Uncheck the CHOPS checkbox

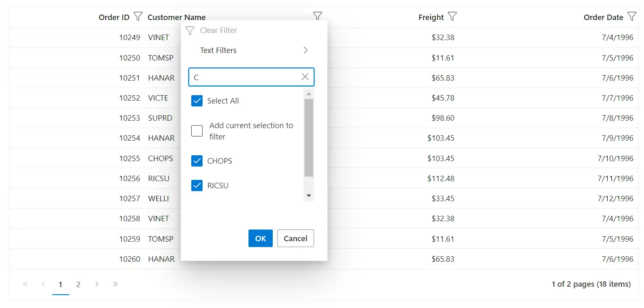click(x=197, y=161)
